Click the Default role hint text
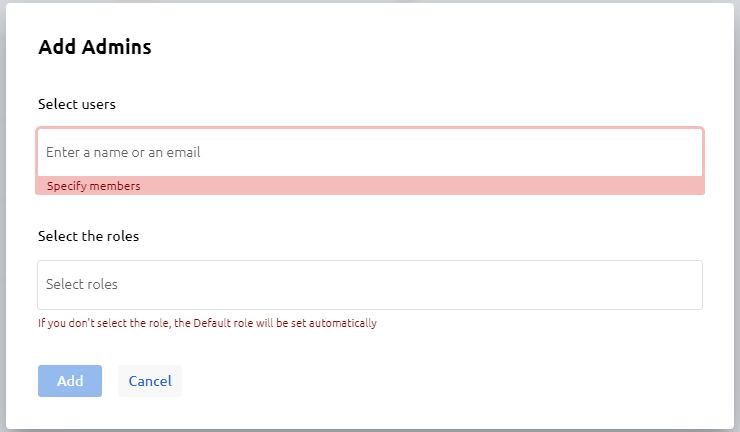The width and height of the screenshot is (740, 432). tap(207, 324)
